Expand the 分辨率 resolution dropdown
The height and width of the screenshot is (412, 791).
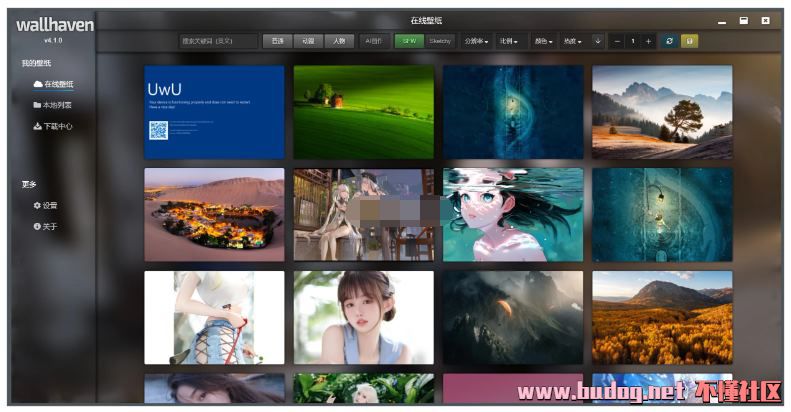476,41
